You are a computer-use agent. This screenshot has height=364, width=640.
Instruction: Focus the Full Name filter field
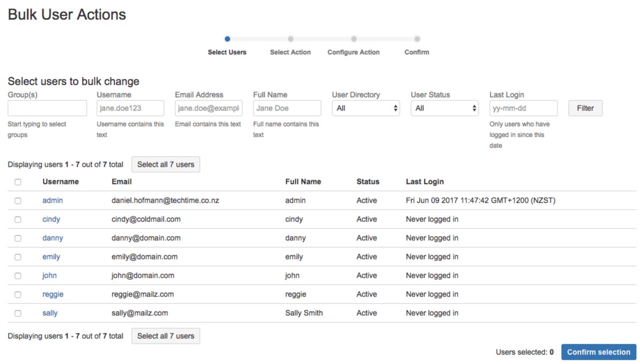tap(287, 108)
